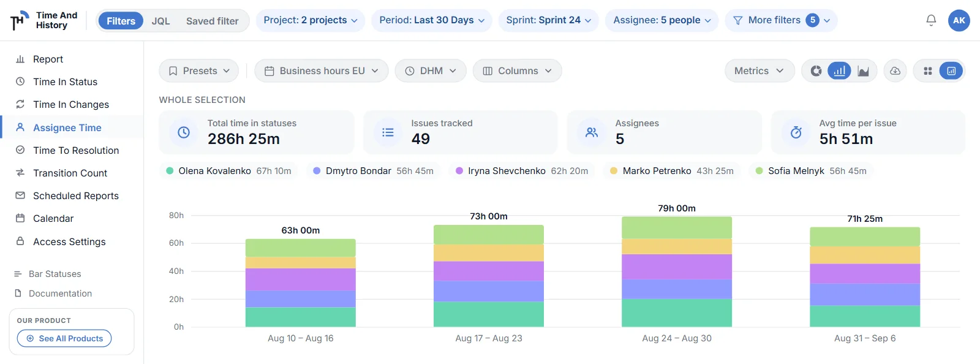
Task: Click the yellow segment of Aug 17 – Aug 23 bar
Action: tap(489, 253)
